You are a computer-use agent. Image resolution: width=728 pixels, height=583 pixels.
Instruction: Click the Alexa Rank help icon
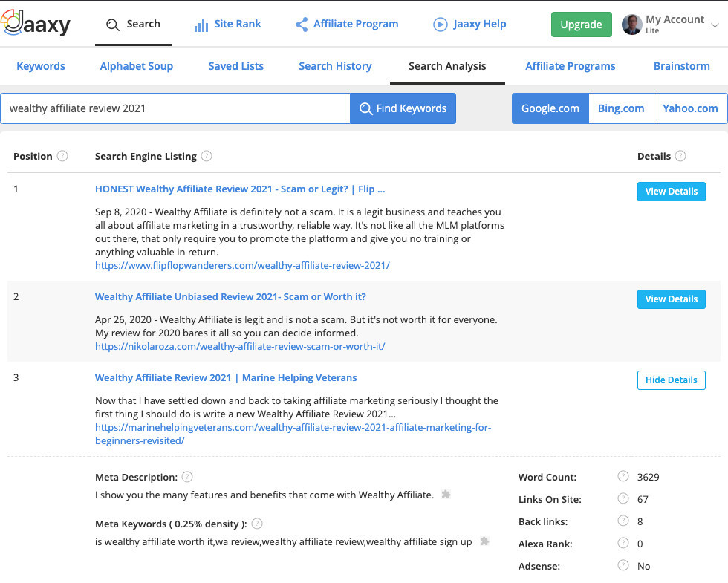(623, 543)
